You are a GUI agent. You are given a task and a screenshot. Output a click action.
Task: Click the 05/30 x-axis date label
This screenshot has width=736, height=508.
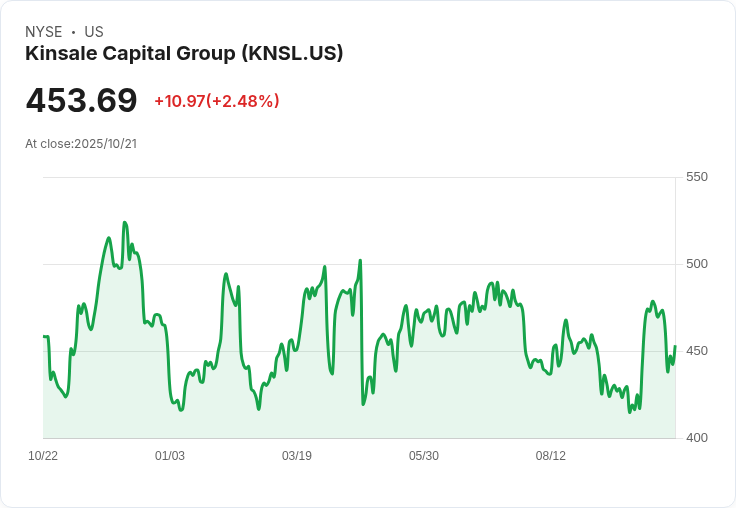(x=424, y=455)
